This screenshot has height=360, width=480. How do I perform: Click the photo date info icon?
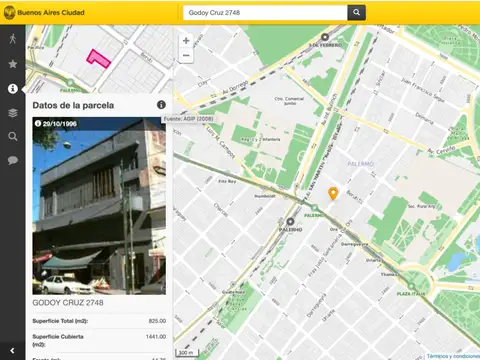(38, 124)
